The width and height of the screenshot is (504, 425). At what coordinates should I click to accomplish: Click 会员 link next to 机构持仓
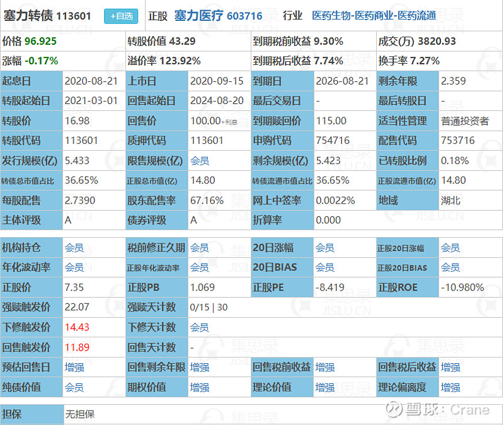coord(74,248)
